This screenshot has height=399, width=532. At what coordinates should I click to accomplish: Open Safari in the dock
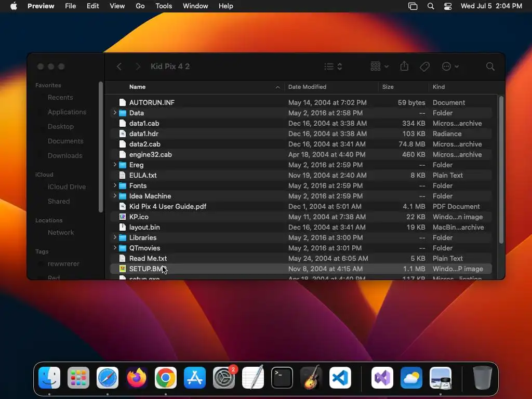(x=108, y=378)
